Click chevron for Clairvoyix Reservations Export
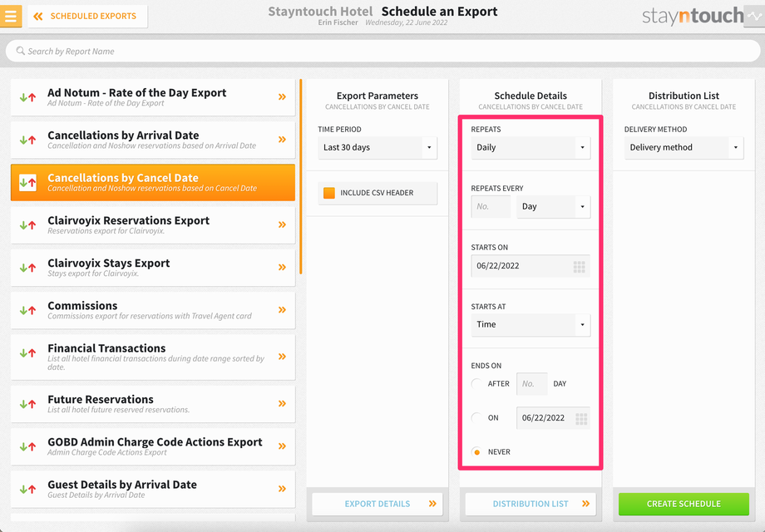This screenshot has height=532, width=765. pyautogui.click(x=282, y=224)
